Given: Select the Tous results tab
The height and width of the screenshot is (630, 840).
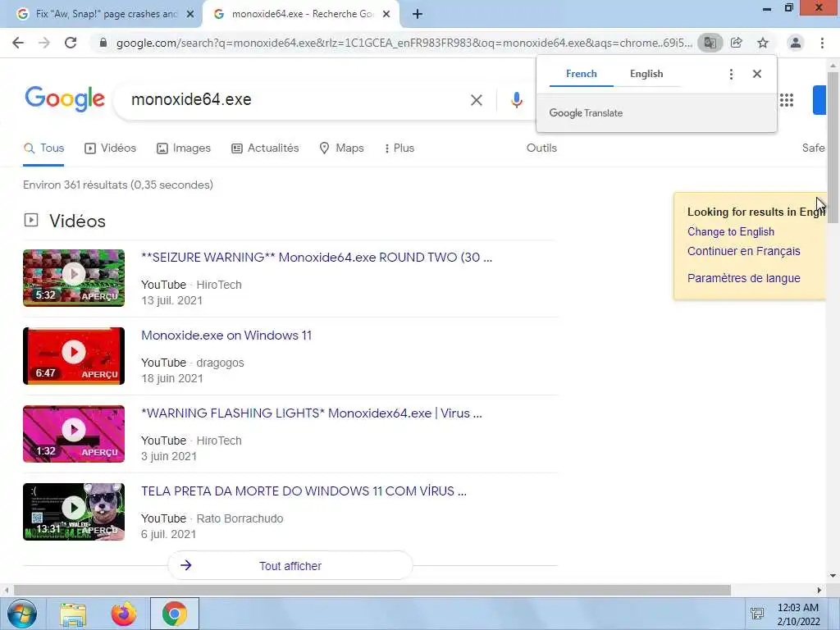Looking at the screenshot, I should pos(44,148).
